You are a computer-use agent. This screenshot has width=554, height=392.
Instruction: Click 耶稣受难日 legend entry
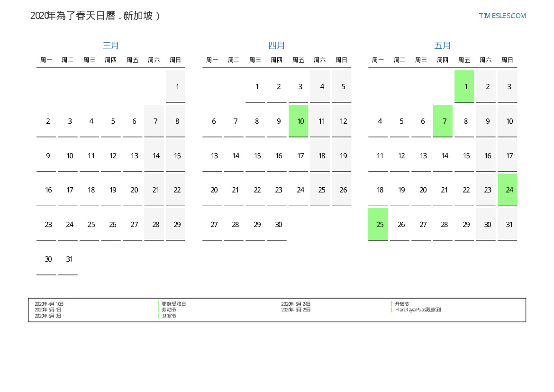click(173, 304)
